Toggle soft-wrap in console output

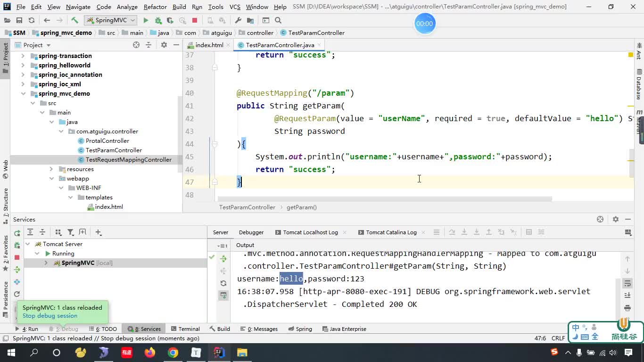[x=627, y=283]
